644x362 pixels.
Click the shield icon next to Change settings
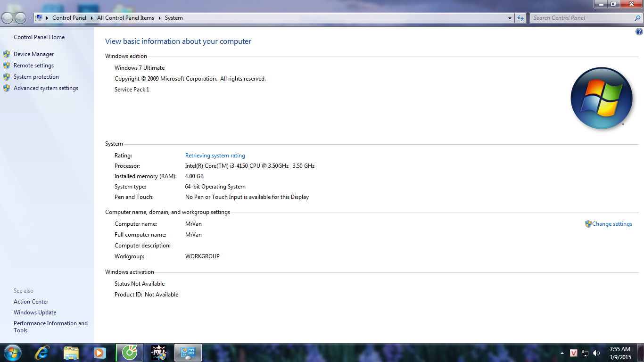click(588, 224)
